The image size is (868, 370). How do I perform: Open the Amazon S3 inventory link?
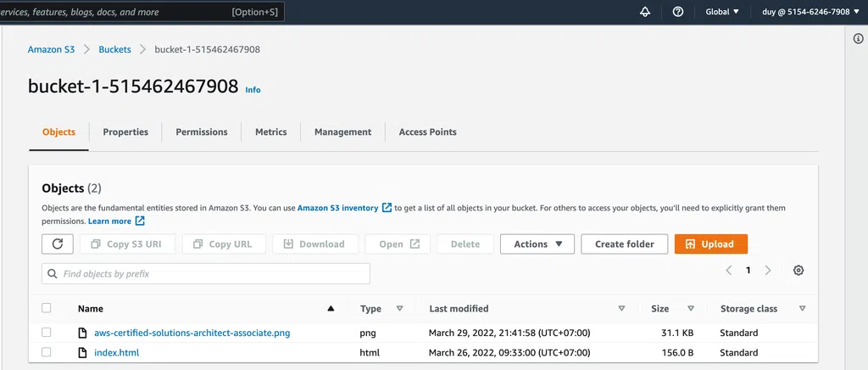(337, 208)
